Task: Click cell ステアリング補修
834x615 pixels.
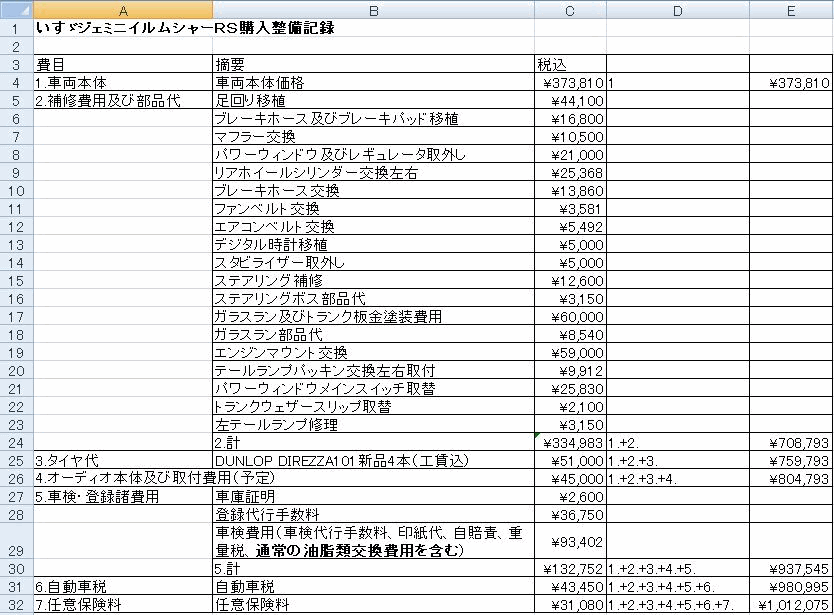Action: point(373,281)
